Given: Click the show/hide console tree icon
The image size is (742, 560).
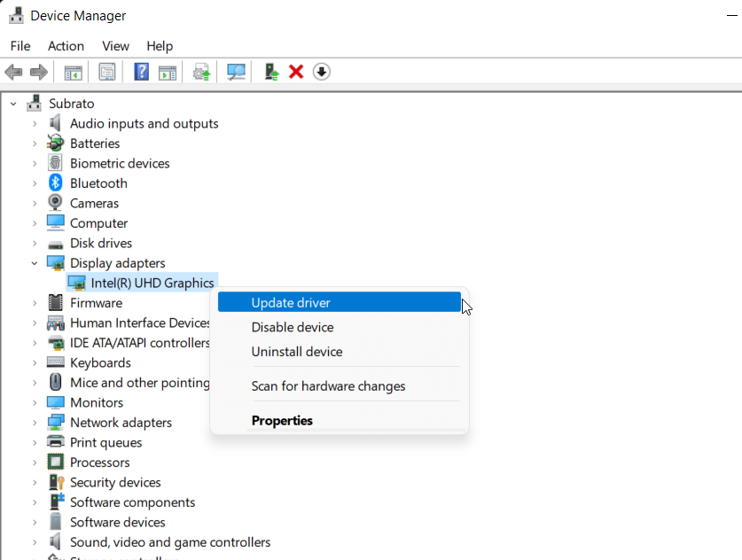Looking at the screenshot, I should pyautogui.click(x=74, y=73).
